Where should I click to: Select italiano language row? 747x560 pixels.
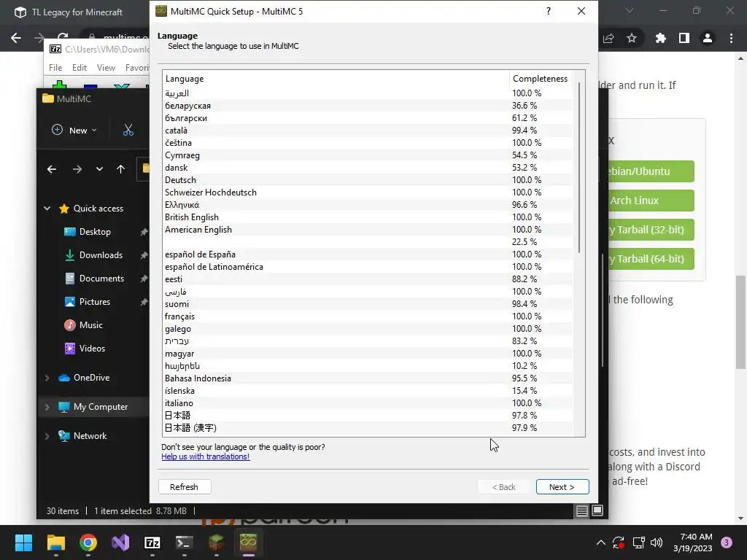coord(368,402)
